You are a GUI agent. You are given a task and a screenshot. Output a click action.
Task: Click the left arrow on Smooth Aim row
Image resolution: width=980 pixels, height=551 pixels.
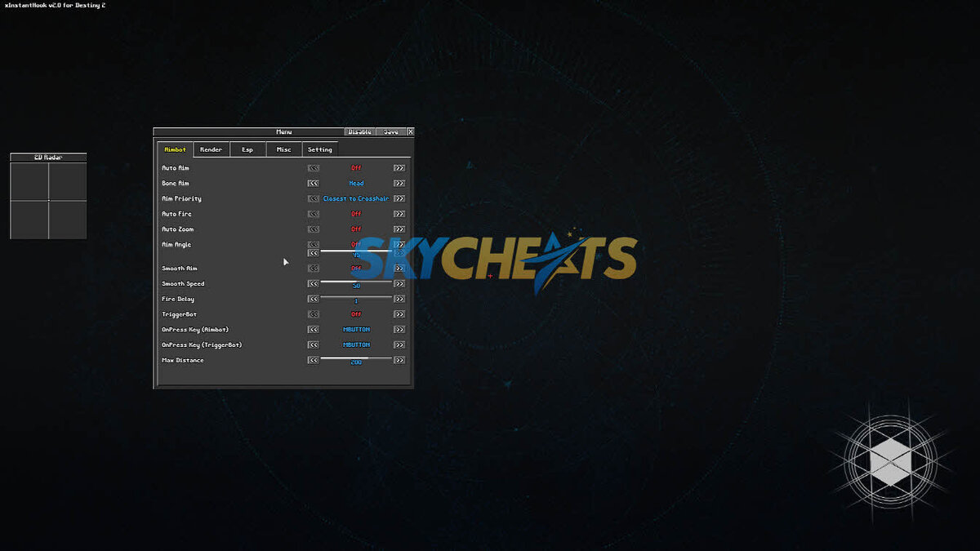(313, 269)
